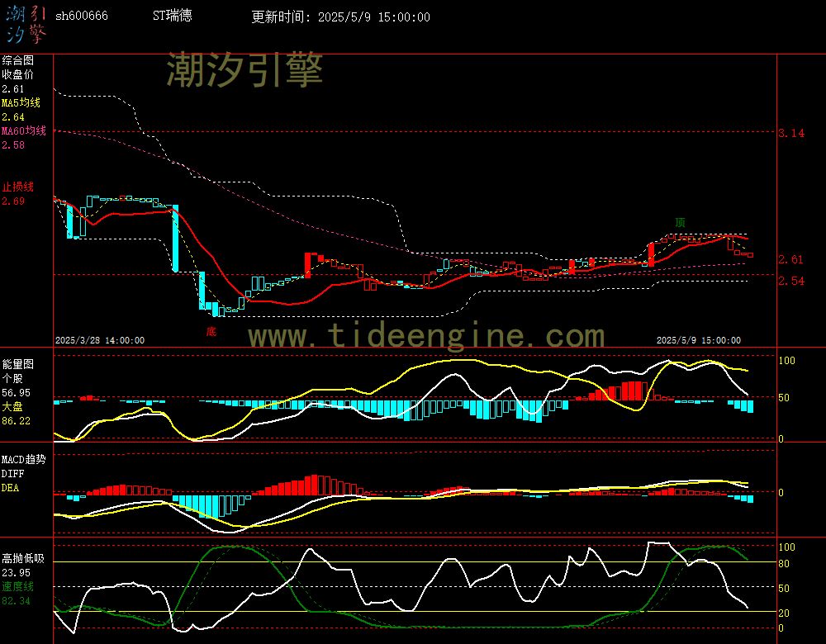This screenshot has width=826, height=644.
Task: Select the 高抛低吸 panel label
Action: coord(23,559)
